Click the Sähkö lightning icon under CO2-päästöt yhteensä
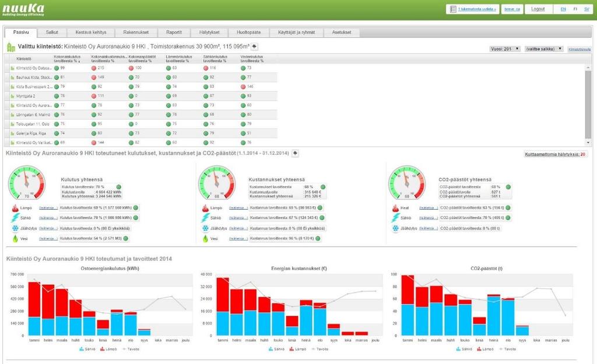This screenshot has width=597, height=364. click(396, 218)
